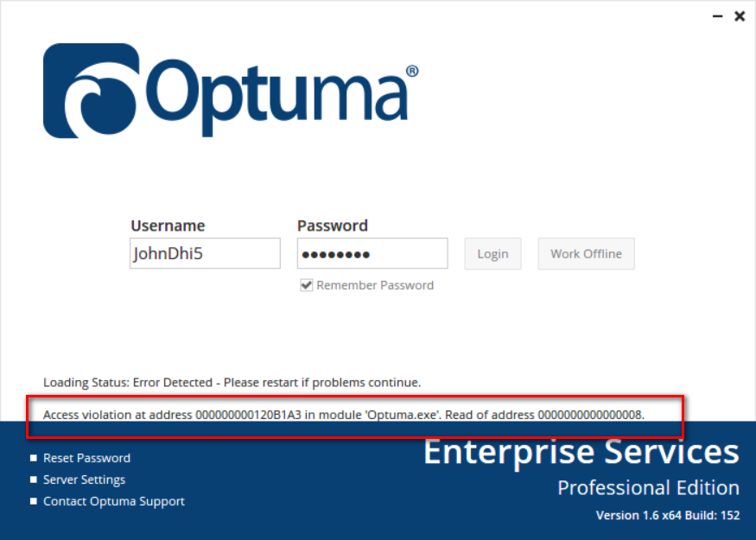Choose the Work Offline button

coord(586,254)
